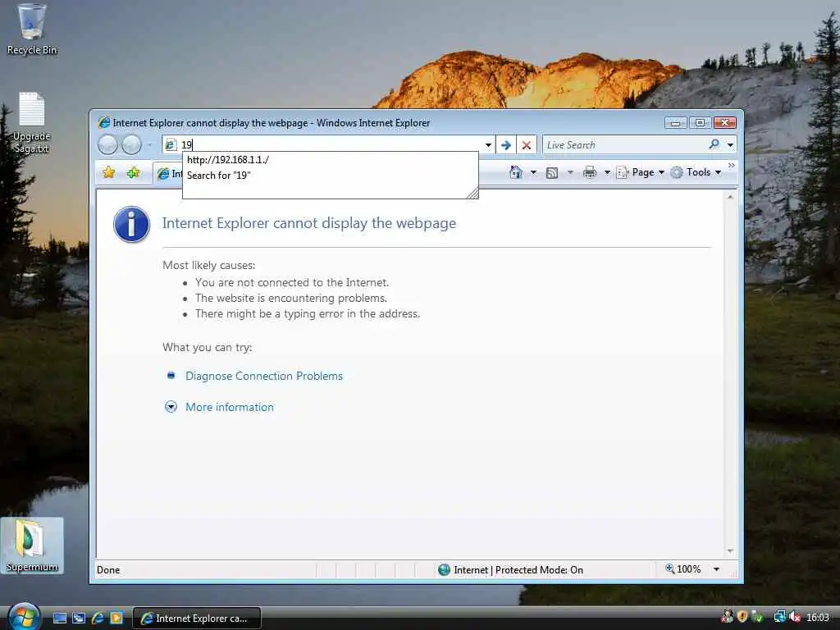840x630 pixels.
Task: Click in the Live Search box
Action: 624,144
